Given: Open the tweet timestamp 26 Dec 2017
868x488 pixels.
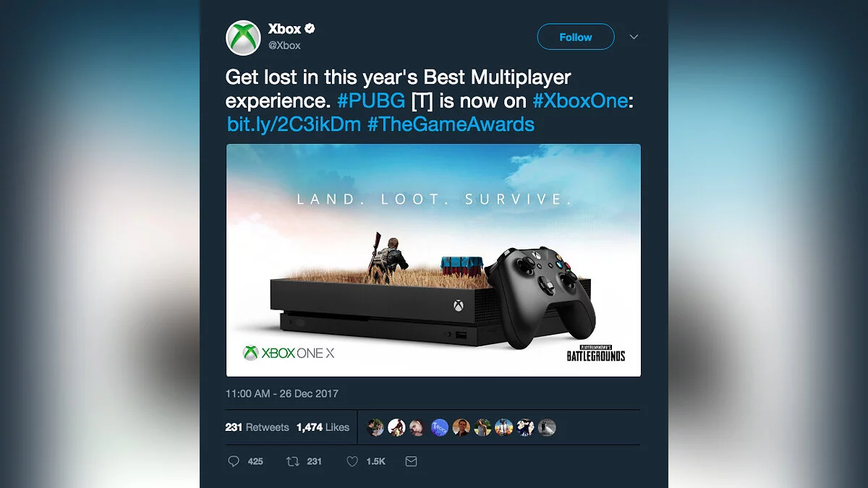Looking at the screenshot, I should click(282, 394).
